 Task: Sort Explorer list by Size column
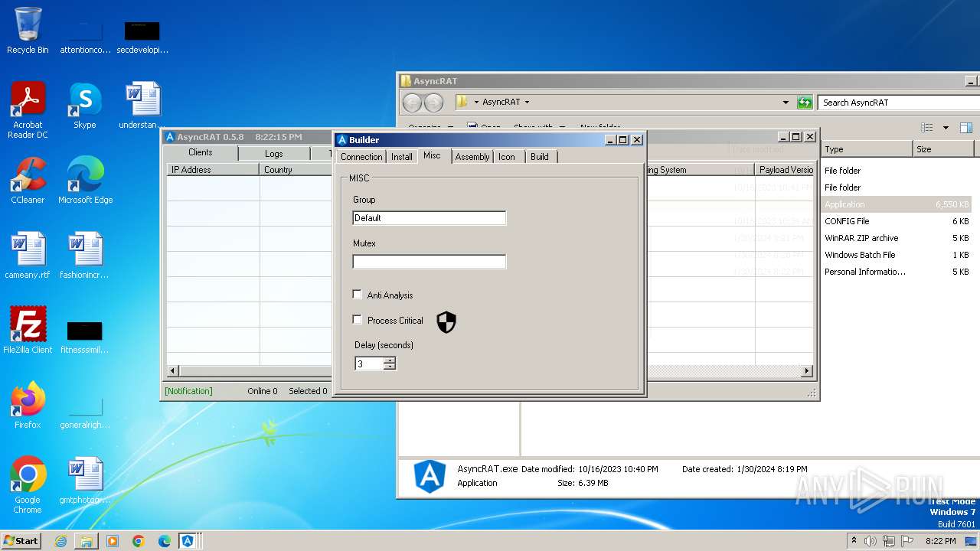click(942, 149)
